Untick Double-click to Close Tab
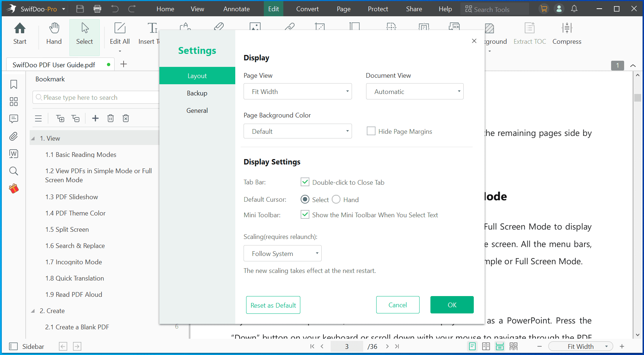644x355 pixels. pyautogui.click(x=305, y=182)
